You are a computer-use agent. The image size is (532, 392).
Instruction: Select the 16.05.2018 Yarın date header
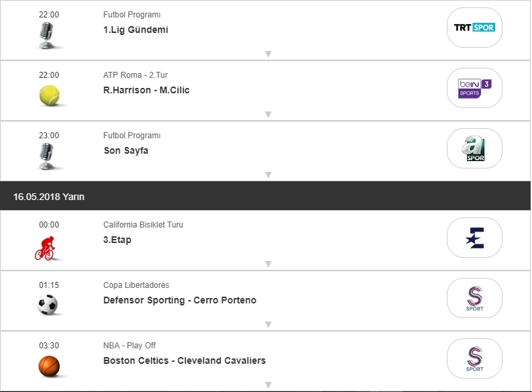coord(49,197)
